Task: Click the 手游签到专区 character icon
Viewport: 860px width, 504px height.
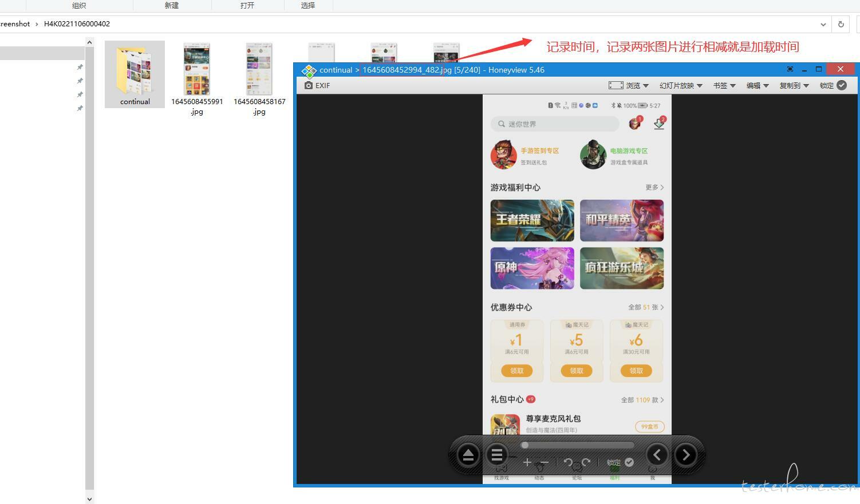Action: tap(504, 155)
